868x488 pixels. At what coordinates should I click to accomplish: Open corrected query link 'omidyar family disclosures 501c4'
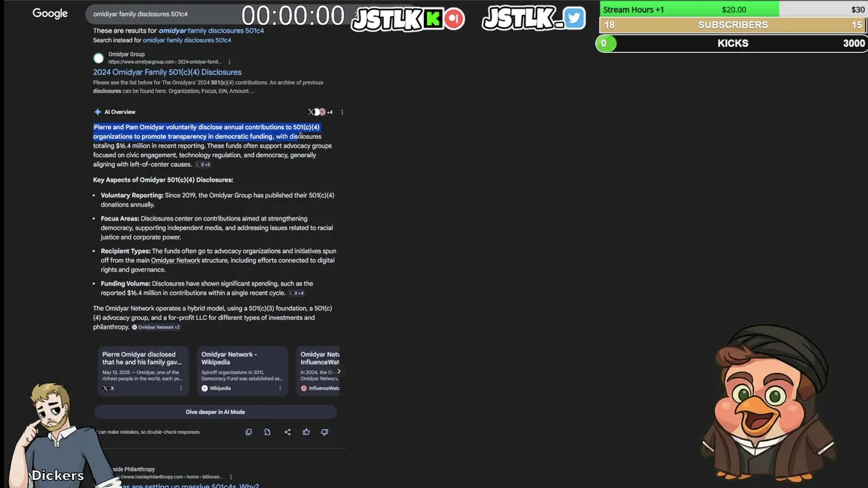pos(211,30)
